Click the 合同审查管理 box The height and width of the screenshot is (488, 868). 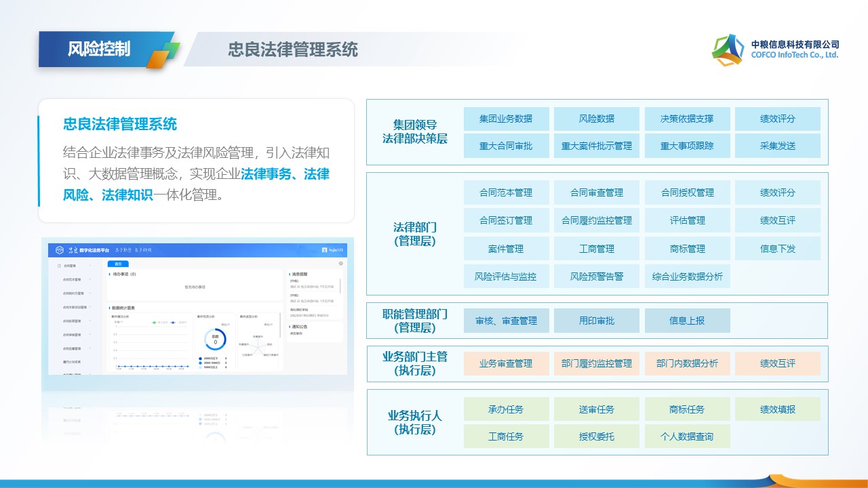pos(596,192)
